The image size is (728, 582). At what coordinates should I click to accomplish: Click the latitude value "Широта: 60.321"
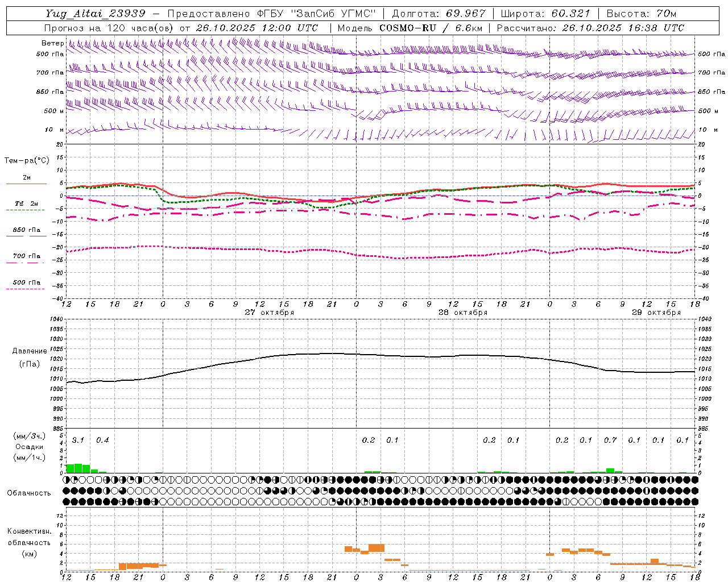pyautogui.click(x=545, y=14)
